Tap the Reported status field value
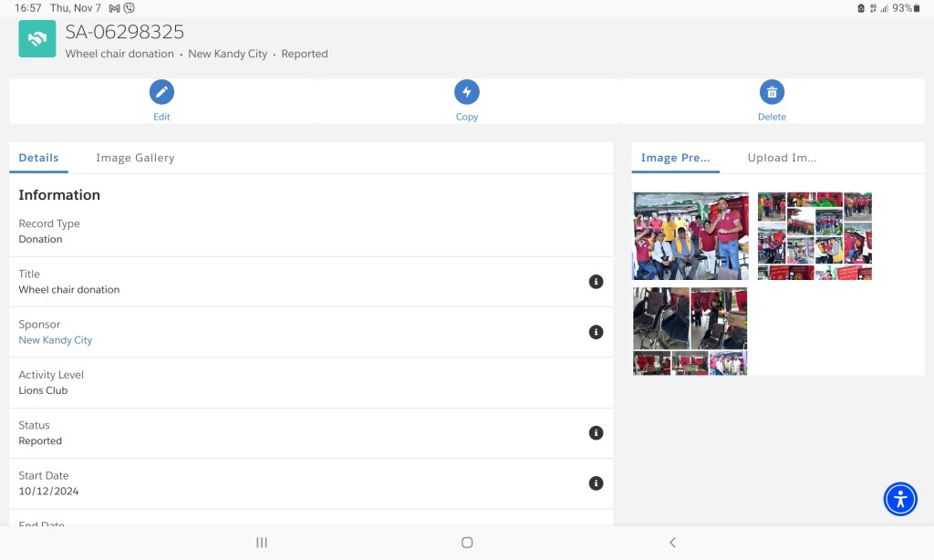This screenshot has height=560, width=934. 40,441
